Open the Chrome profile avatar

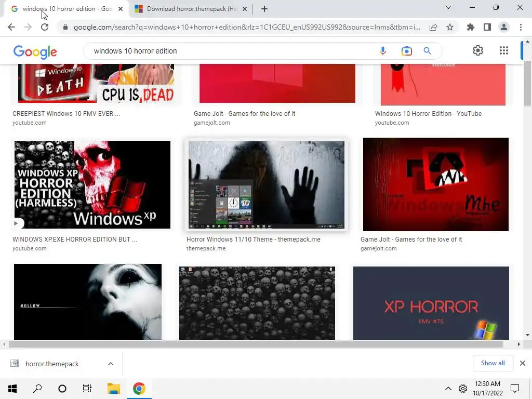[504, 27]
